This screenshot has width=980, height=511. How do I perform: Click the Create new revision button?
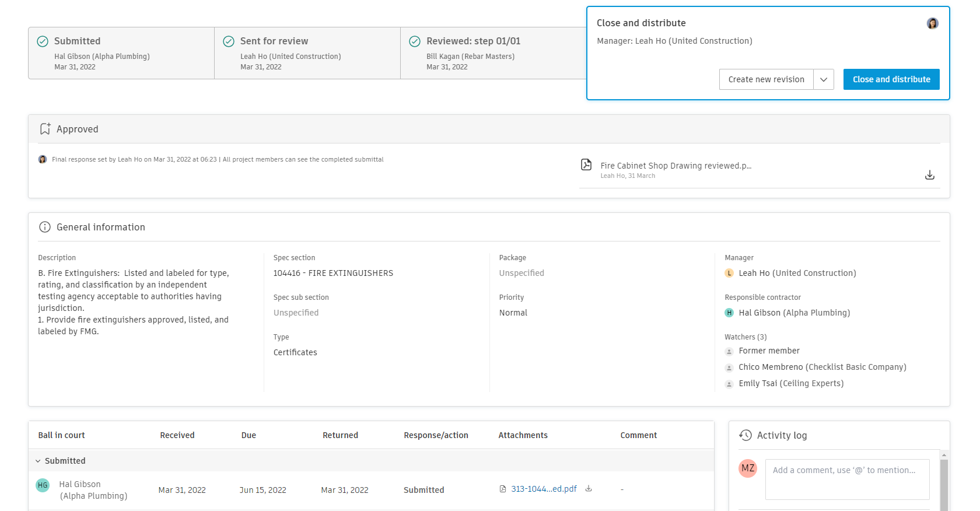[x=766, y=79]
